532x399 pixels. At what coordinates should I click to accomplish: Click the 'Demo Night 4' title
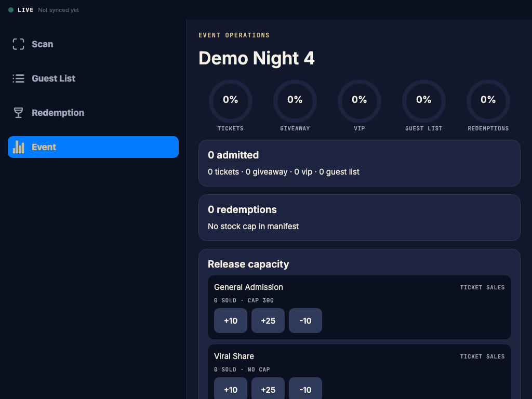click(x=257, y=58)
